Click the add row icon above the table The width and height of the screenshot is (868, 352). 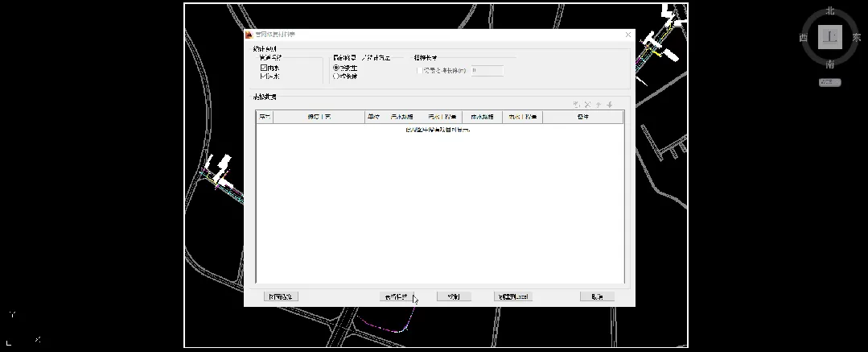pos(577,105)
